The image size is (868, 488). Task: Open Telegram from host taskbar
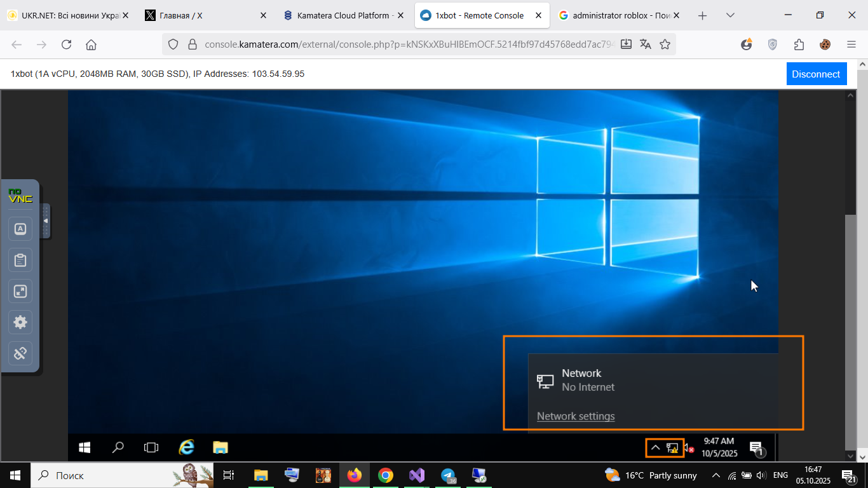coord(448,475)
